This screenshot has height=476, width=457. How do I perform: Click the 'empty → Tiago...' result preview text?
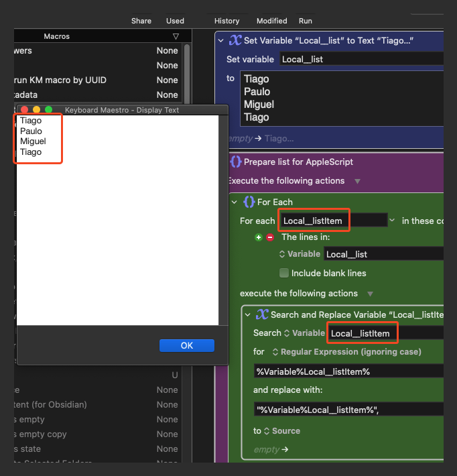coord(261,138)
